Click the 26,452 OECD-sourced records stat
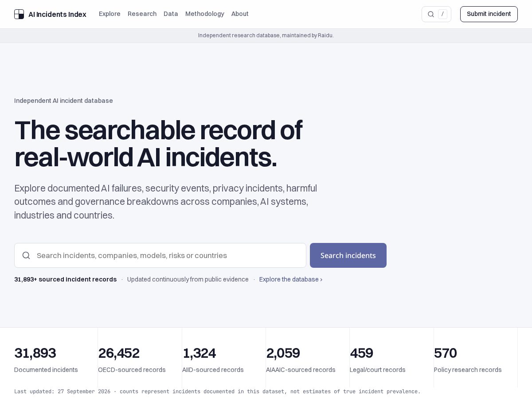 pyautogui.click(x=132, y=360)
